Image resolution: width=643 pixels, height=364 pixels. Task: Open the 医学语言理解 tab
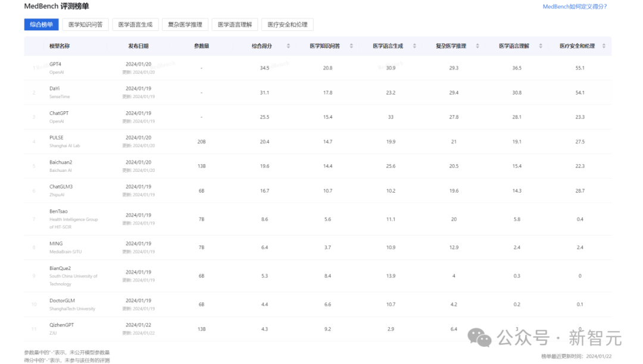tap(235, 24)
